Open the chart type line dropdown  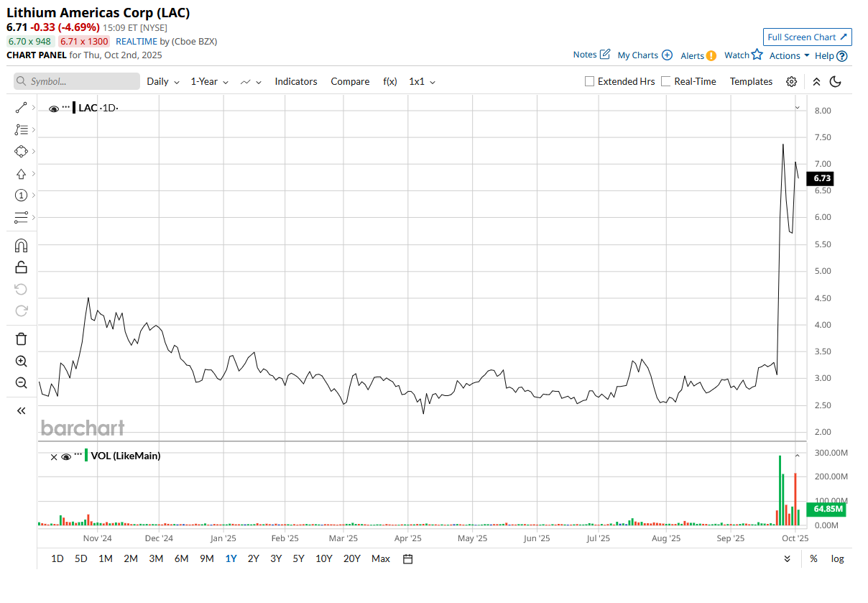[251, 81]
